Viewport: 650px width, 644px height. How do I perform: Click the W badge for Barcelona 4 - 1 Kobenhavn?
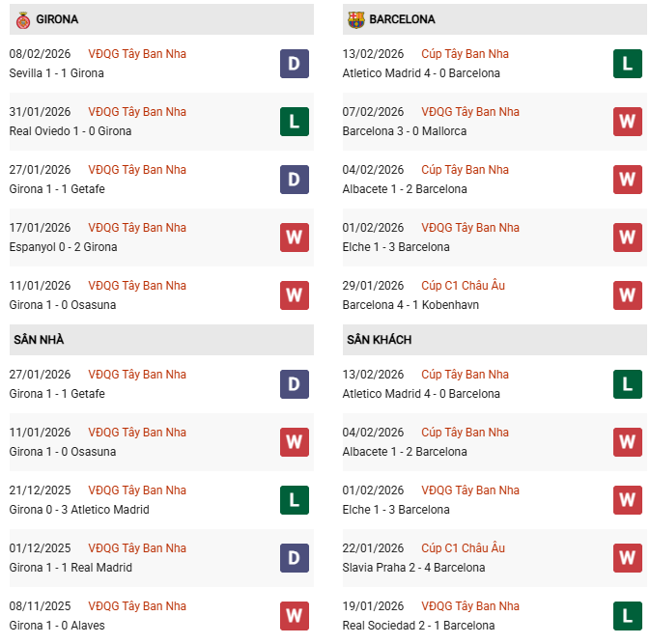tap(628, 295)
